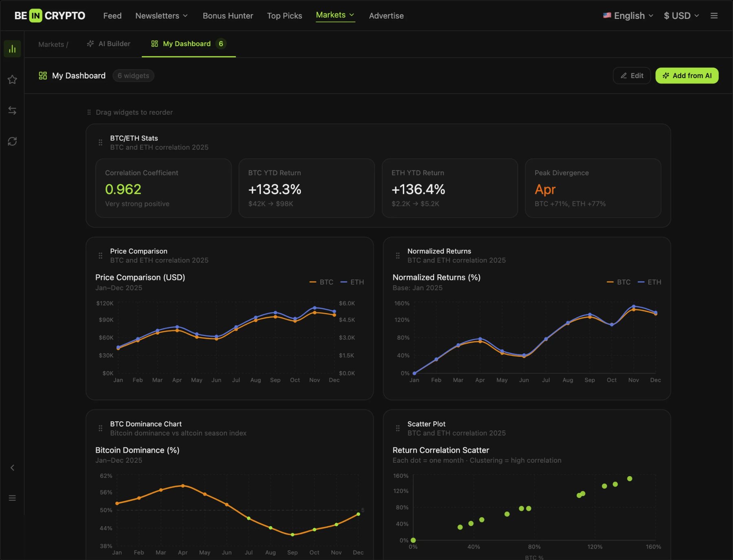Expand the Markets dropdown menu
The image size is (733, 560).
coord(335,15)
